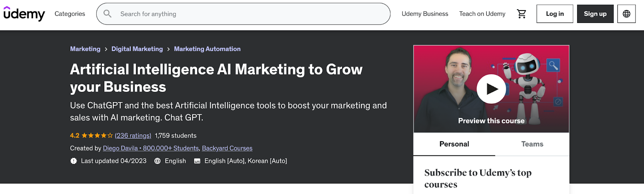The width and height of the screenshot is (644, 194).
Task: Click the Log in button
Action: 555,14
